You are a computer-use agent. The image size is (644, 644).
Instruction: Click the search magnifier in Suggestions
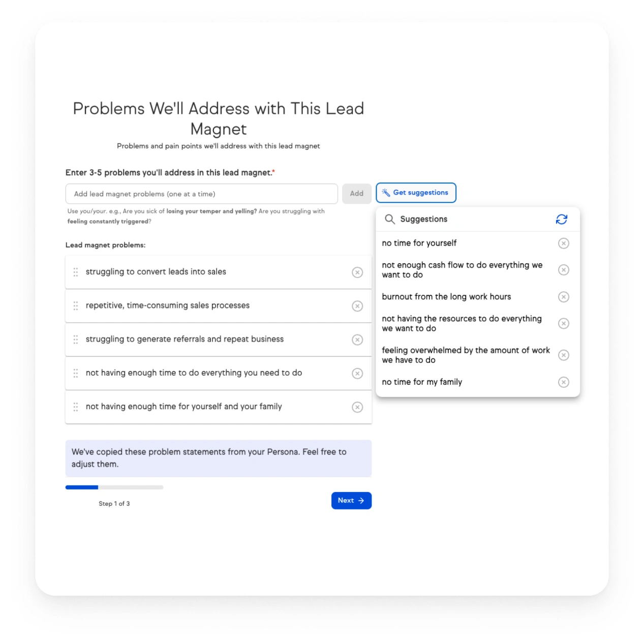pyautogui.click(x=390, y=219)
